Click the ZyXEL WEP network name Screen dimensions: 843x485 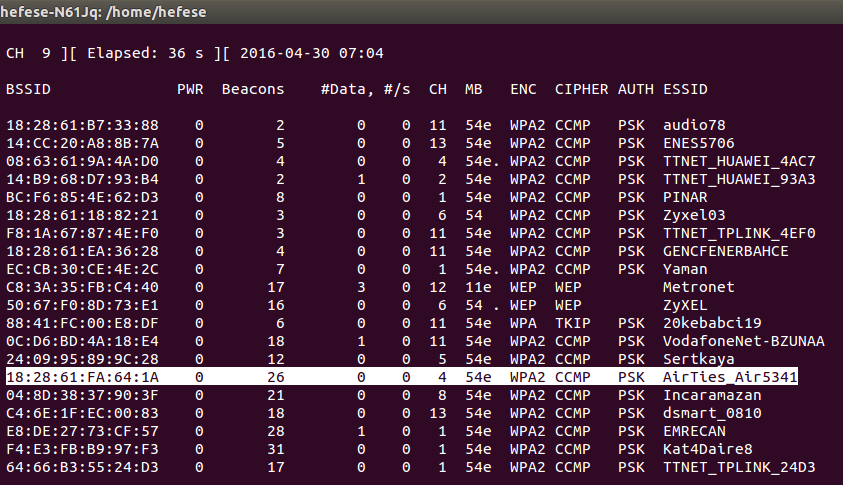coord(685,305)
